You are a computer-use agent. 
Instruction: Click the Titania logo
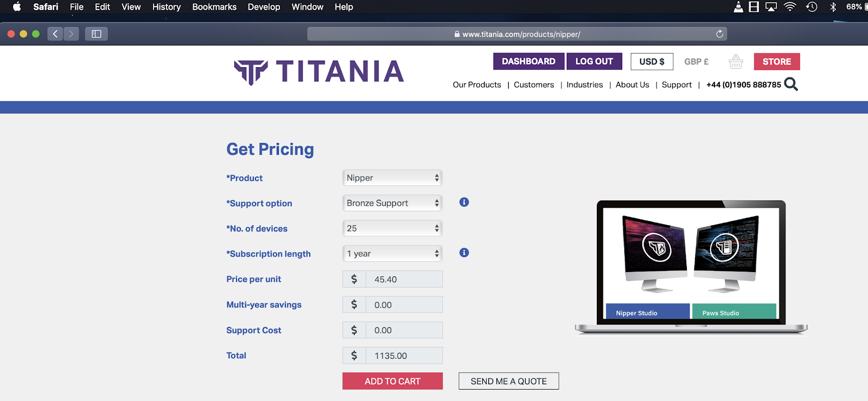pyautogui.click(x=319, y=72)
